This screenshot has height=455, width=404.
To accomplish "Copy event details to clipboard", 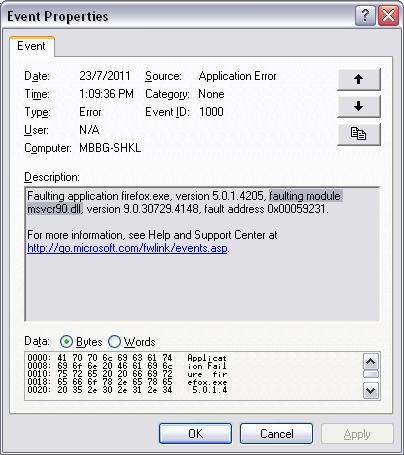I will click(359, 134).
